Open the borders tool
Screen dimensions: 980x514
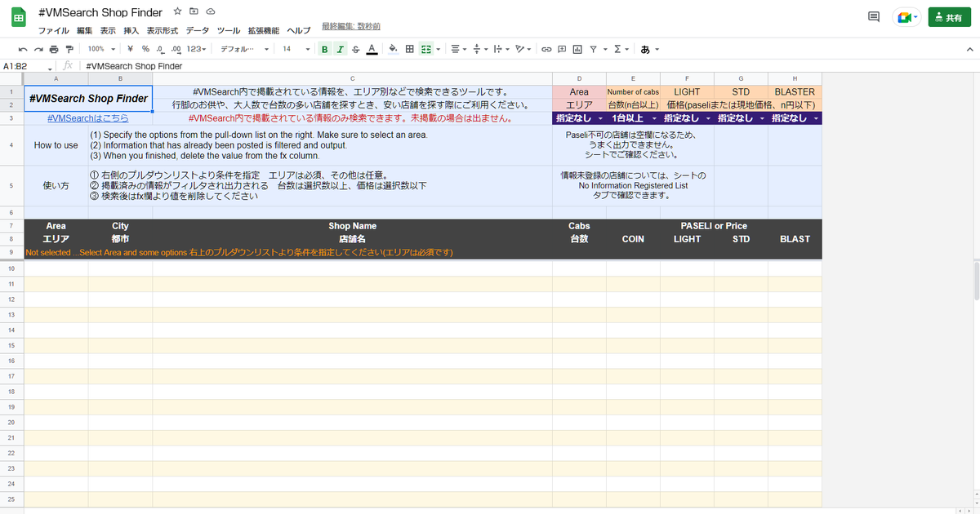409,49
